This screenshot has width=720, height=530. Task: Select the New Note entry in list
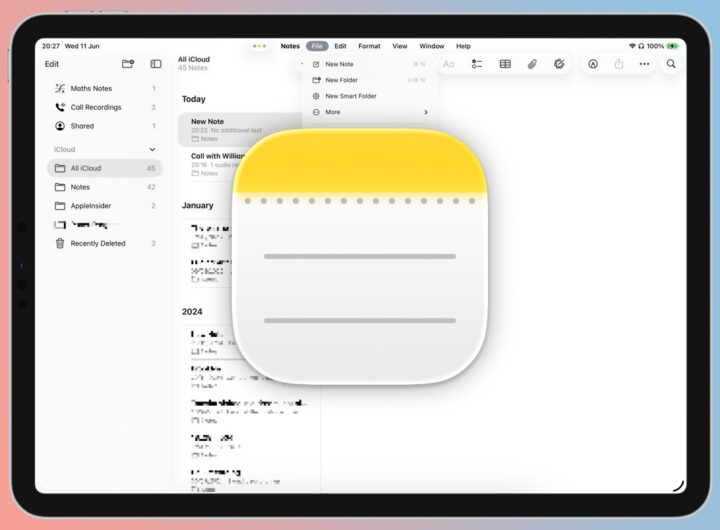pyautogui.click(x=240, y=130)
